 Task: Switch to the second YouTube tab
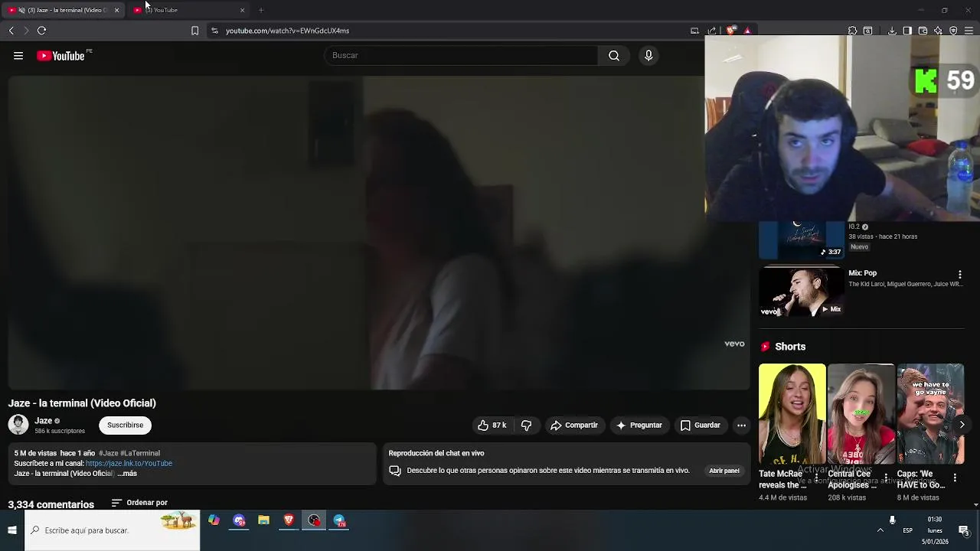pos(188,10)
